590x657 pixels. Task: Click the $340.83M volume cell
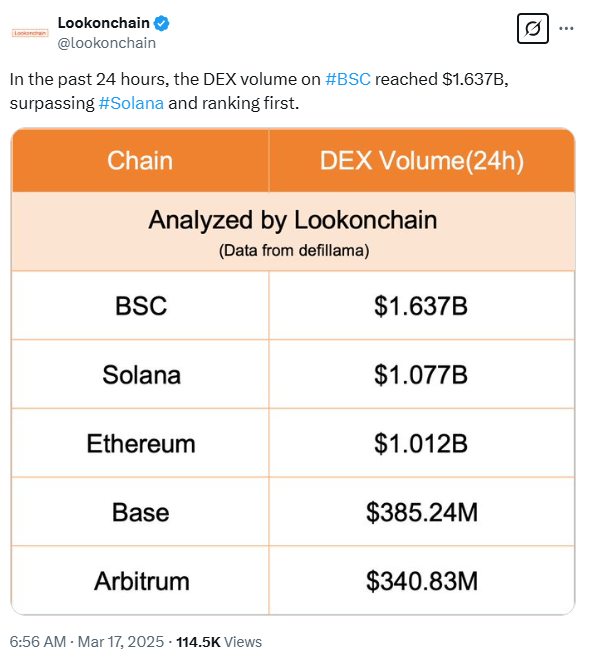pos(422,581)
